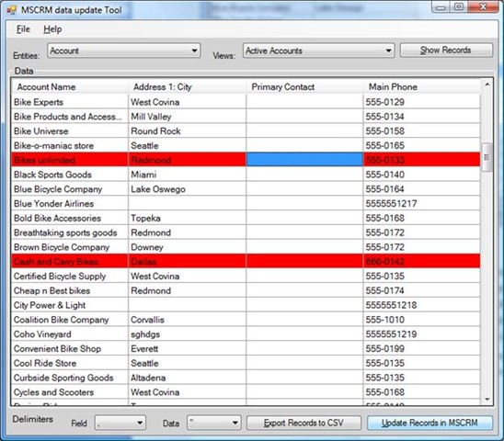Select Blue Bicycle Company cell
Viewport: 504px width, 441px height.
tap(70, 189)
